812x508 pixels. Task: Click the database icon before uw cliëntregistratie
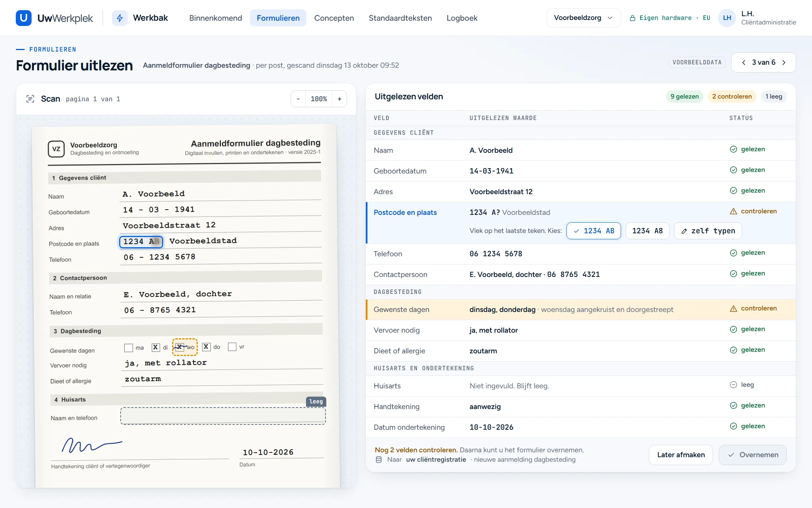point(379,460)
